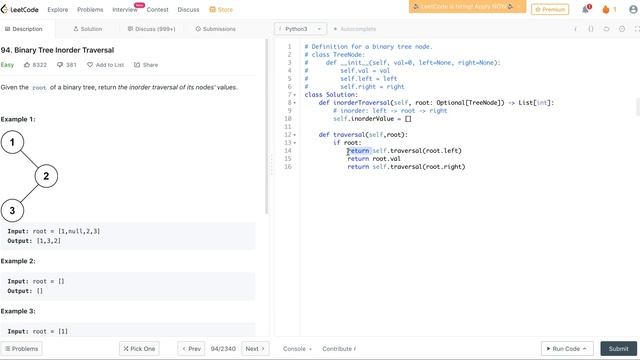Click the Contribute link
Screen dimensions: 640x360
[x=339, y=349]
